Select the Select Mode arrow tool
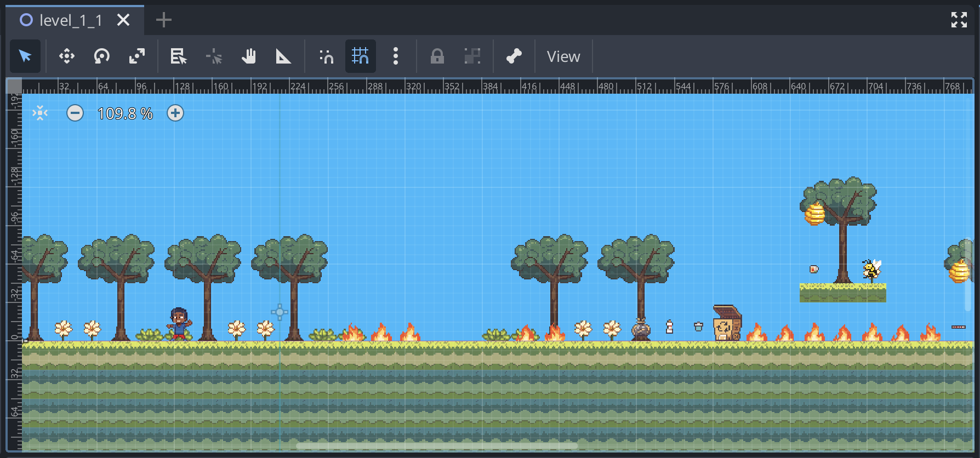 [25, 56]
